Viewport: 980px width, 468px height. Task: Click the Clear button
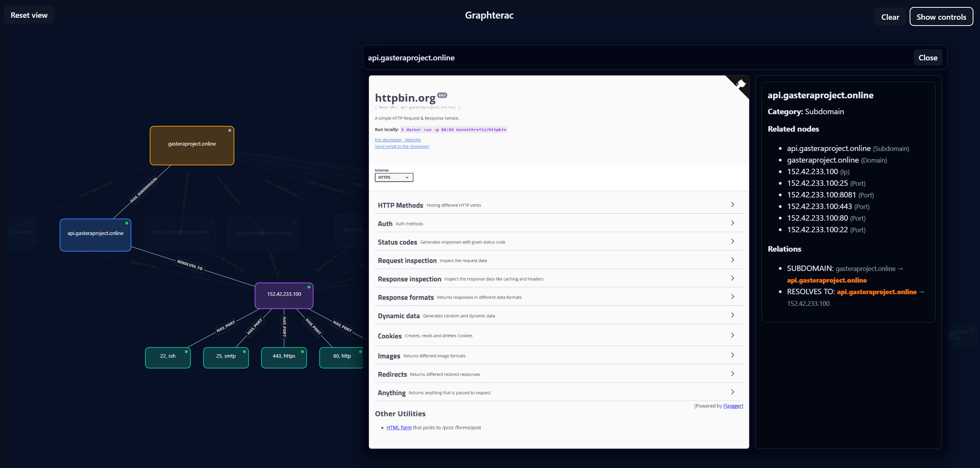890,17
